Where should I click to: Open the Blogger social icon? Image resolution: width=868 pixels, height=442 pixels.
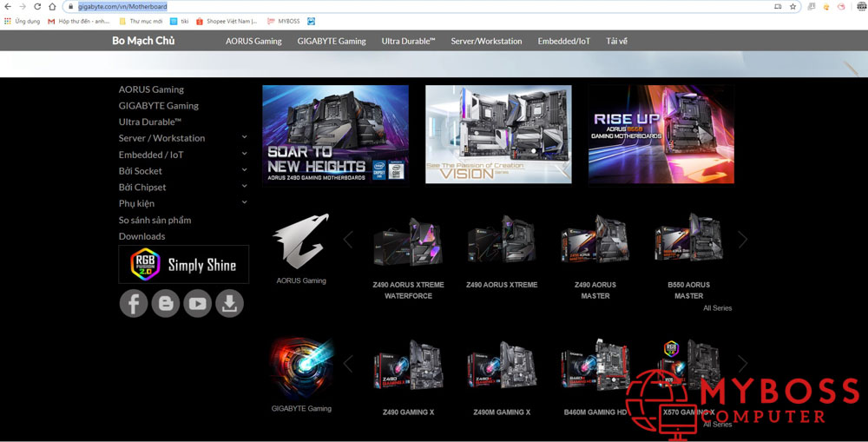[x=166, y=304]
